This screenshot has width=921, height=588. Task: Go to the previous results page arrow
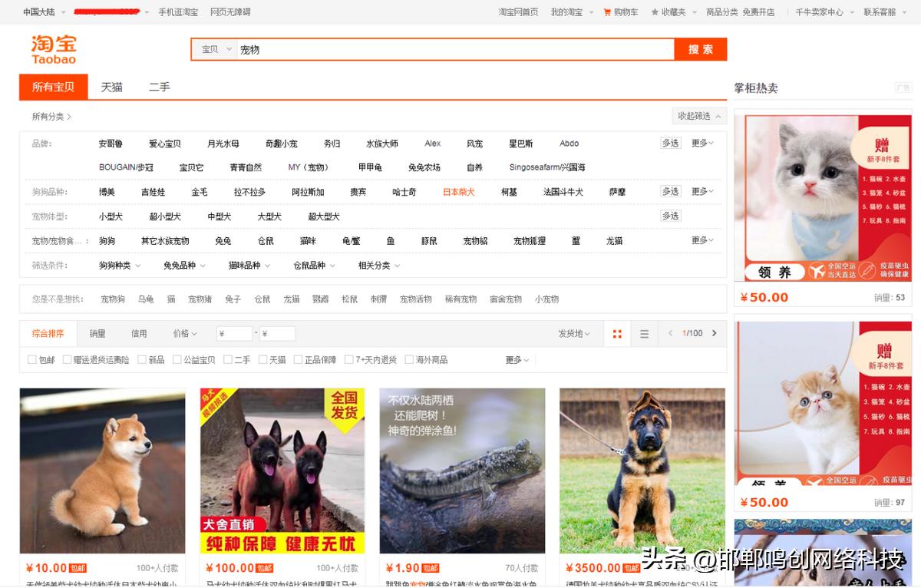tap(670, 333)
